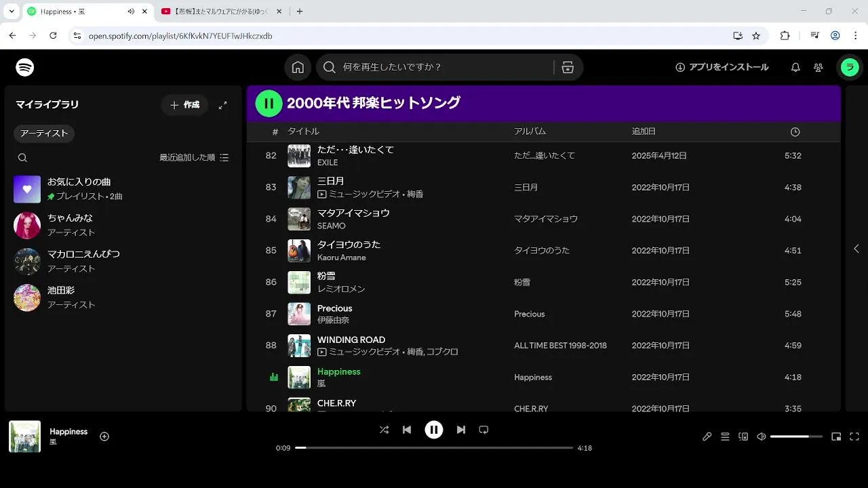Open lyrics microphone icon in player bar
Screen dimensions: 868x488
(x=707, y=436)
